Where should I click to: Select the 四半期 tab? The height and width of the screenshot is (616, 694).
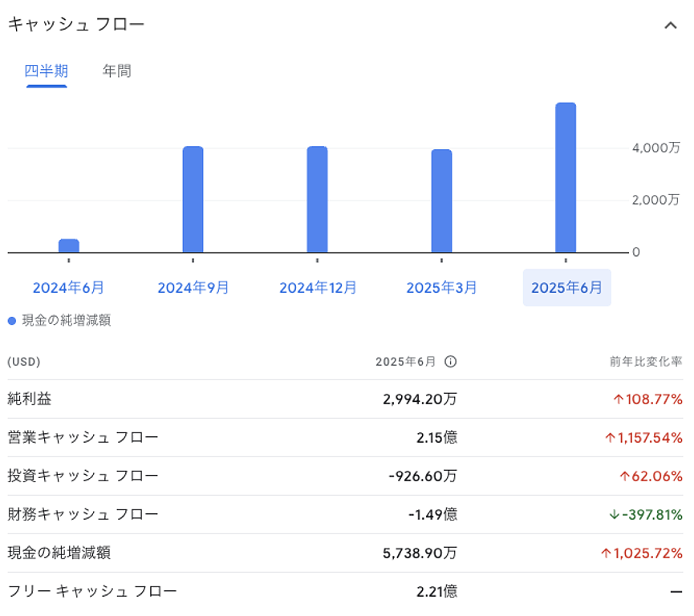click(x=46, y=71)
